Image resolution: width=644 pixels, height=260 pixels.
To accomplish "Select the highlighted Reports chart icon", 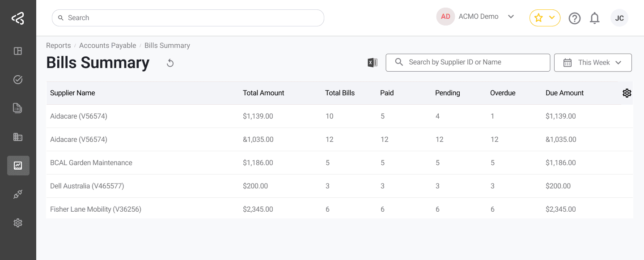I will 18,165.
